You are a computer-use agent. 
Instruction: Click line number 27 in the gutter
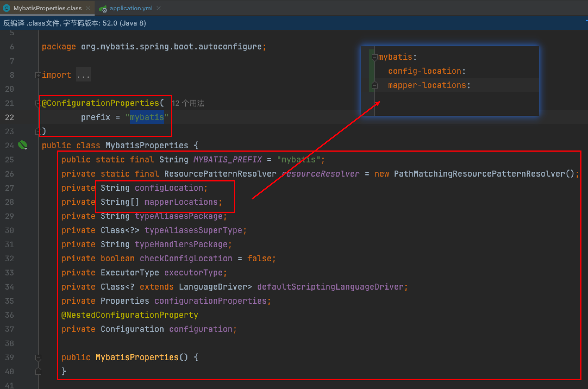click(x=10, y=188)
